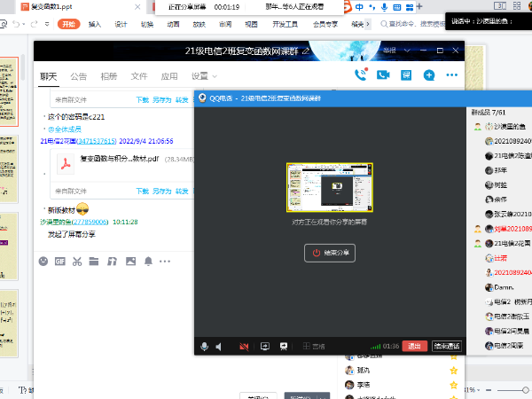Click the shared screen preview thumbnail
532x399 pixels.
tap(330, 187)
